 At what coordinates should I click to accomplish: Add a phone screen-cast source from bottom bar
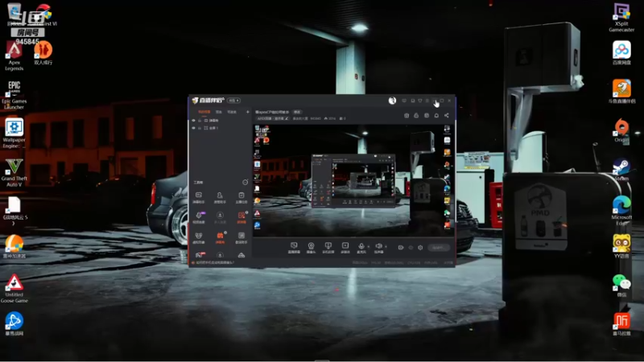328,248
